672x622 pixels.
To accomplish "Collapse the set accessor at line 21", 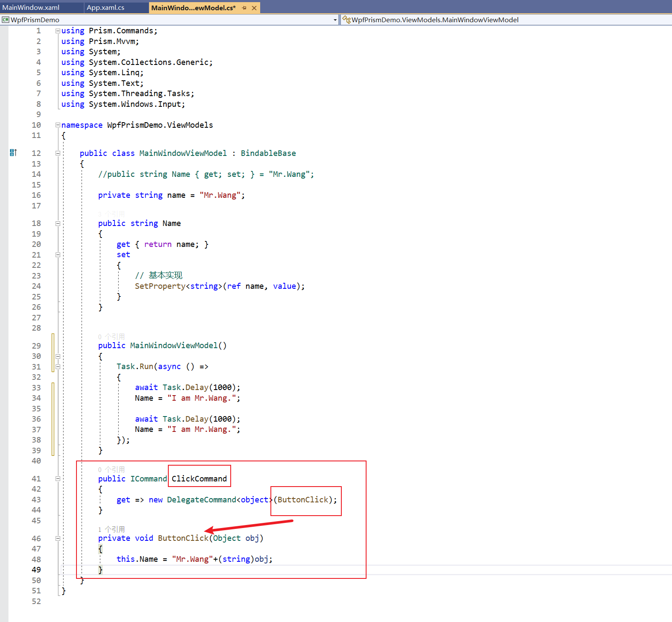I will pos(58,255).
